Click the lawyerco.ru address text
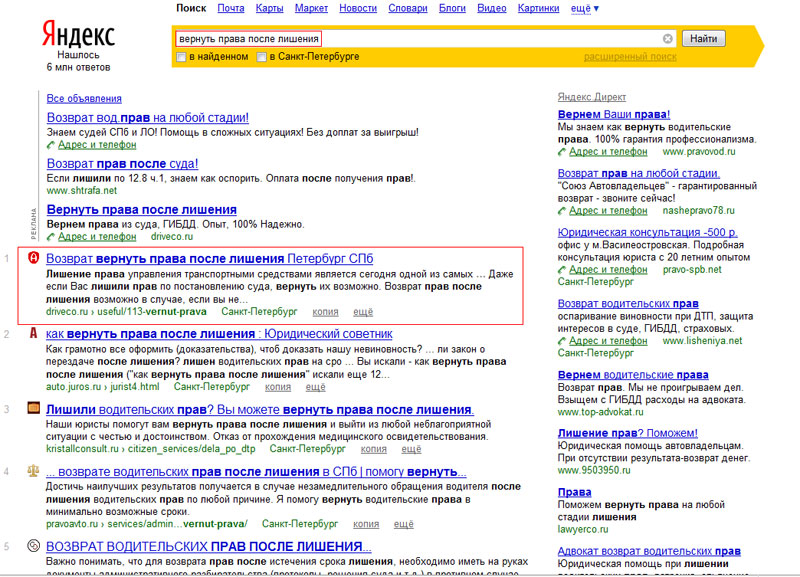Image resolution: width=800 pixels, height=577 pixels. (x=583, y=530)
